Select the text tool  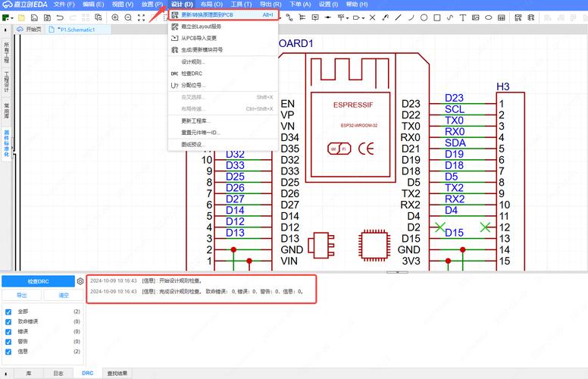pyautogui.click(x=463, y=17)
